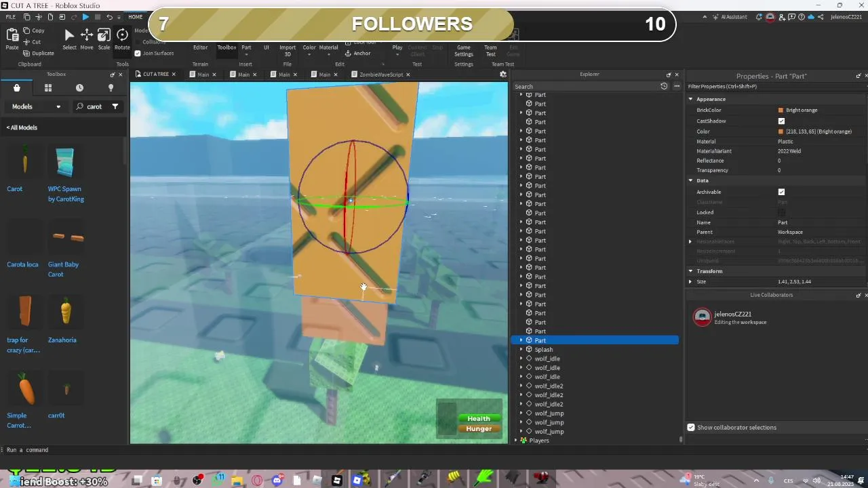
Task: Start playtest with blue play arrow
Action: click(85, 17)
